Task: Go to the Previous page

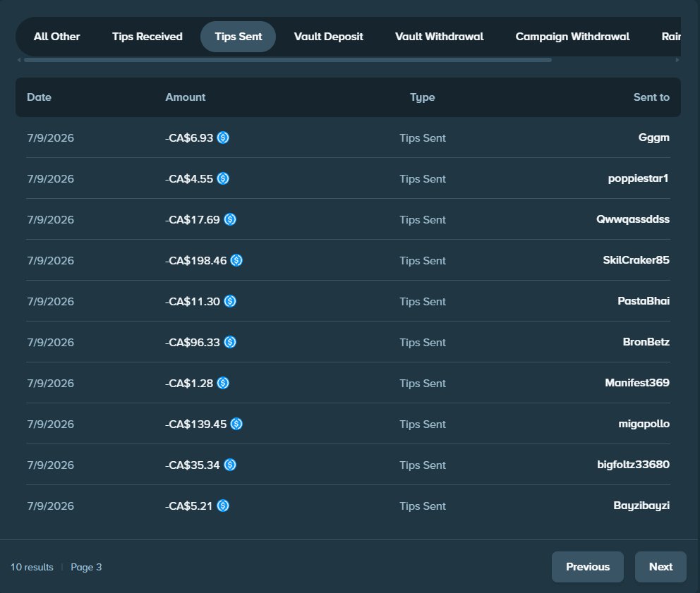Action: (x=588, y=567)
